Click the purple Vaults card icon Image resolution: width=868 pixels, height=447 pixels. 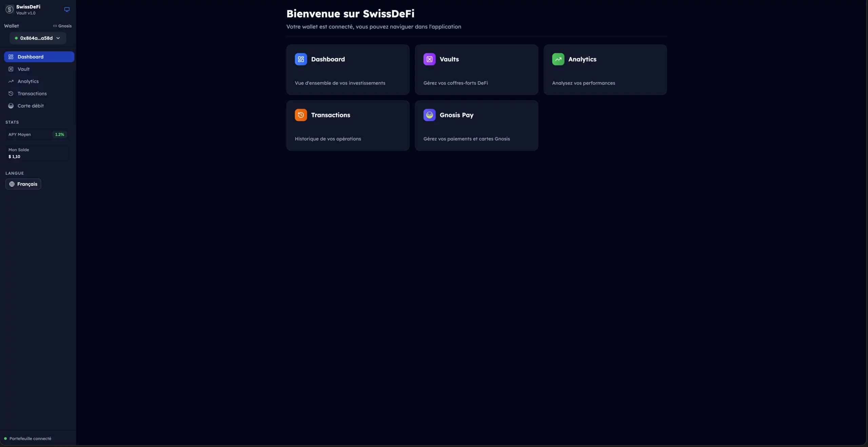(429, 59)
